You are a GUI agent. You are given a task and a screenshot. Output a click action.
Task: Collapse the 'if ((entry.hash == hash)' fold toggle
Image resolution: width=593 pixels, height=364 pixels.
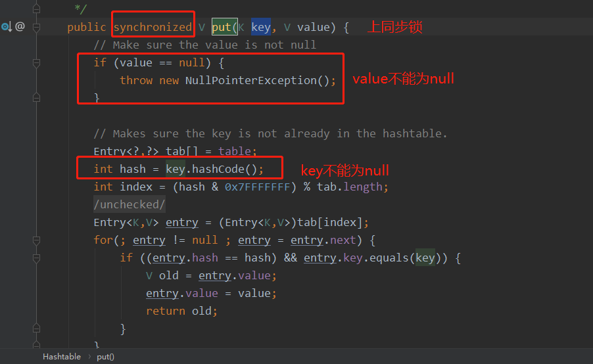(36, 258)
